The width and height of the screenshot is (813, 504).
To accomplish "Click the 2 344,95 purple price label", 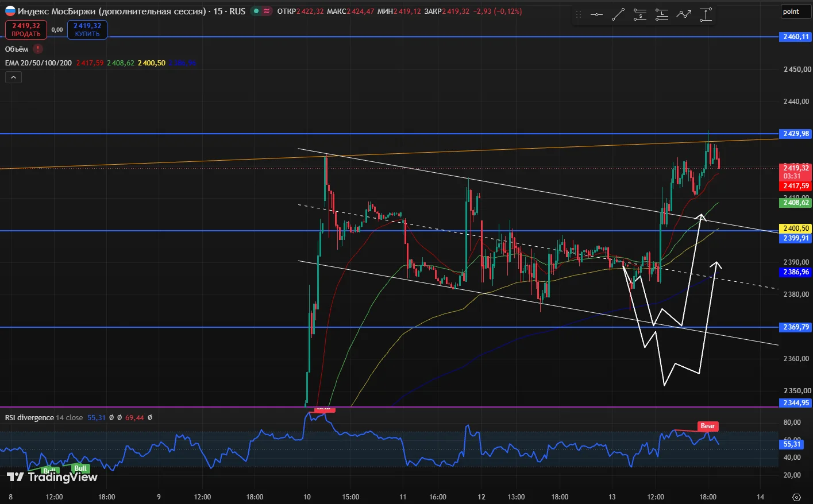I will tap(795, 403).
